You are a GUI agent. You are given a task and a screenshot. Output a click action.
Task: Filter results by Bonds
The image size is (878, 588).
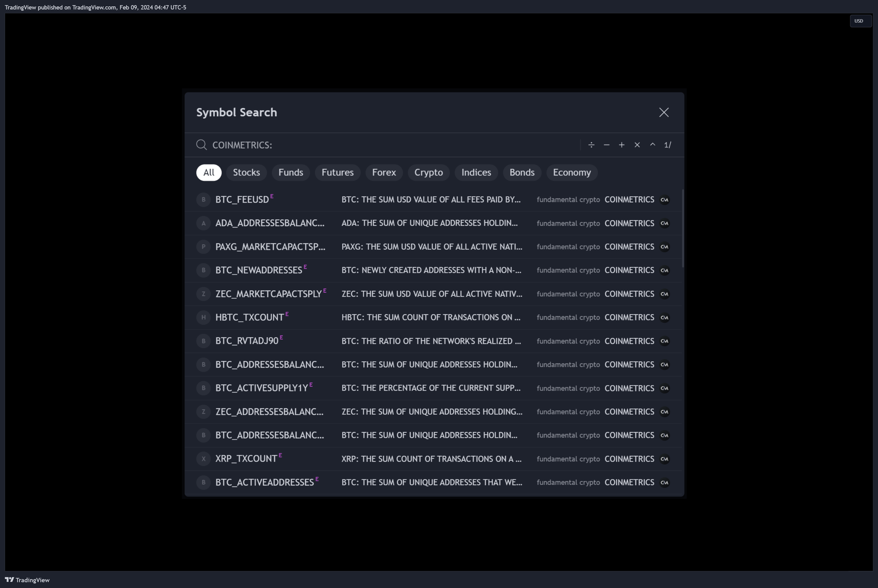point(522,172)
